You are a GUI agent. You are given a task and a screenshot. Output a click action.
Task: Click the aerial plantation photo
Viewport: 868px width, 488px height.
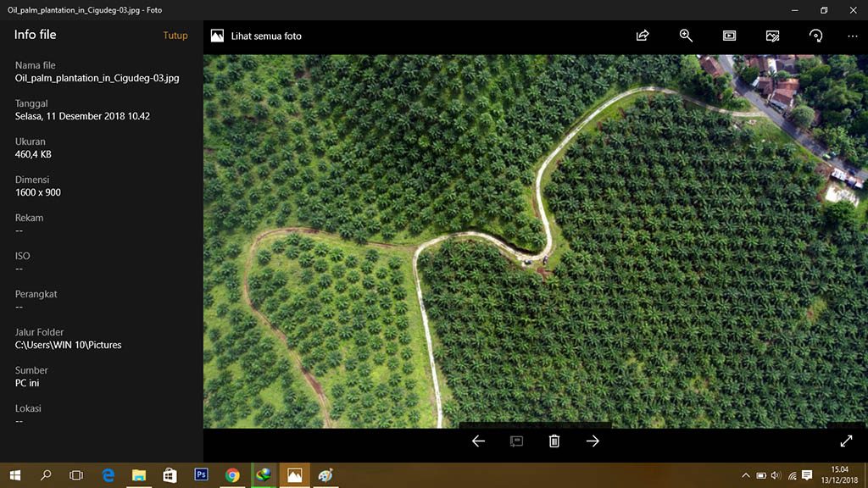536,241
